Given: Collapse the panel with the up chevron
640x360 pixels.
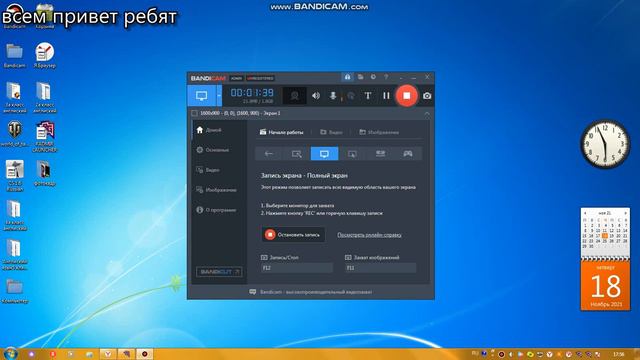Looking at the screenshot, I should point(427,113).
